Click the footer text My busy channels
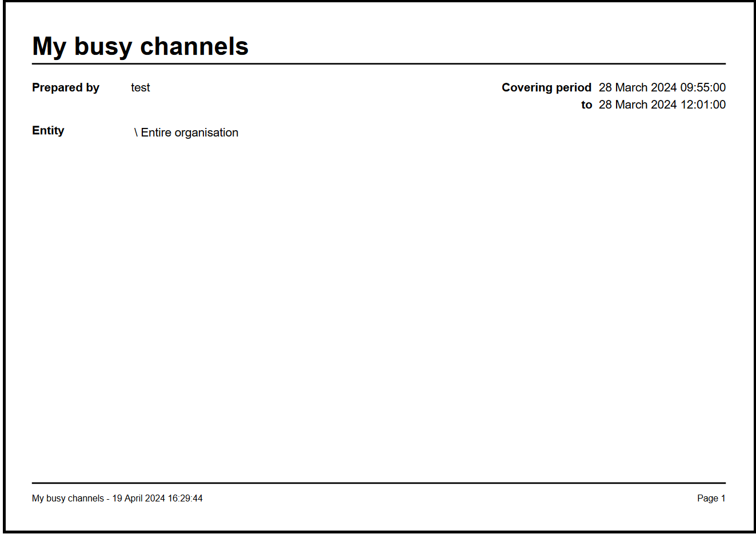Screen dimensions: 756x534 tap(66, 498)
